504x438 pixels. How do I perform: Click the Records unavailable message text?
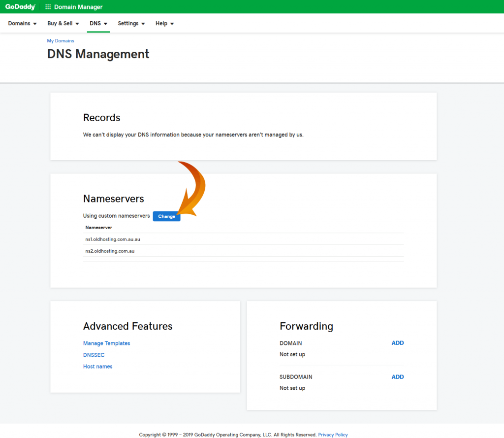[193, 135]
